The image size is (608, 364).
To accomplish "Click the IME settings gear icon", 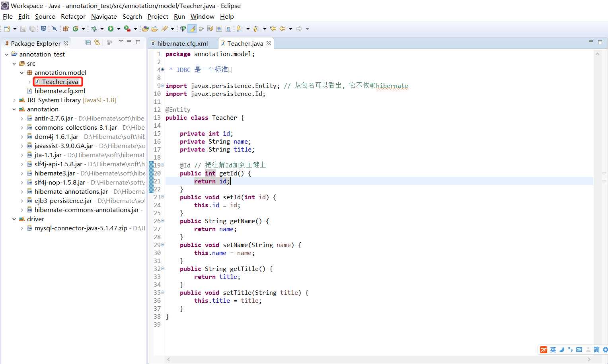I will [605, 350].
